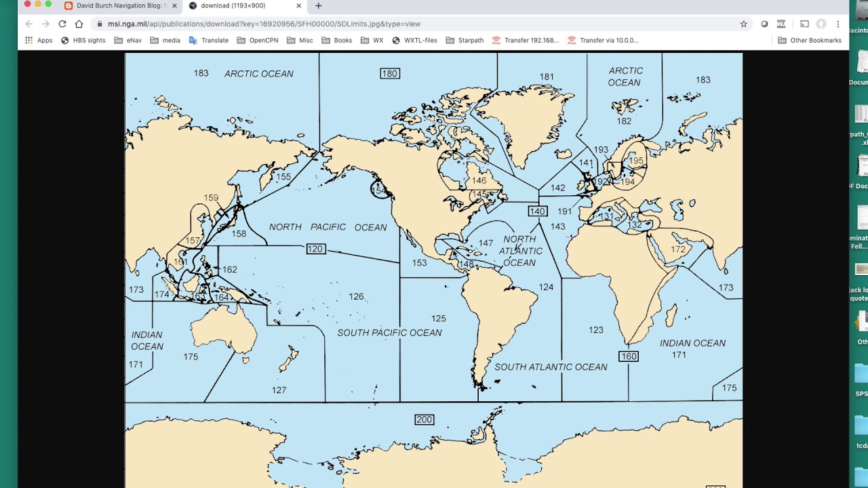Image resolution: width=868 pixels, height=488 pixels.
Task: Click the SOUTH ATLANTIC OCEAN label
Action: [551, 367]
